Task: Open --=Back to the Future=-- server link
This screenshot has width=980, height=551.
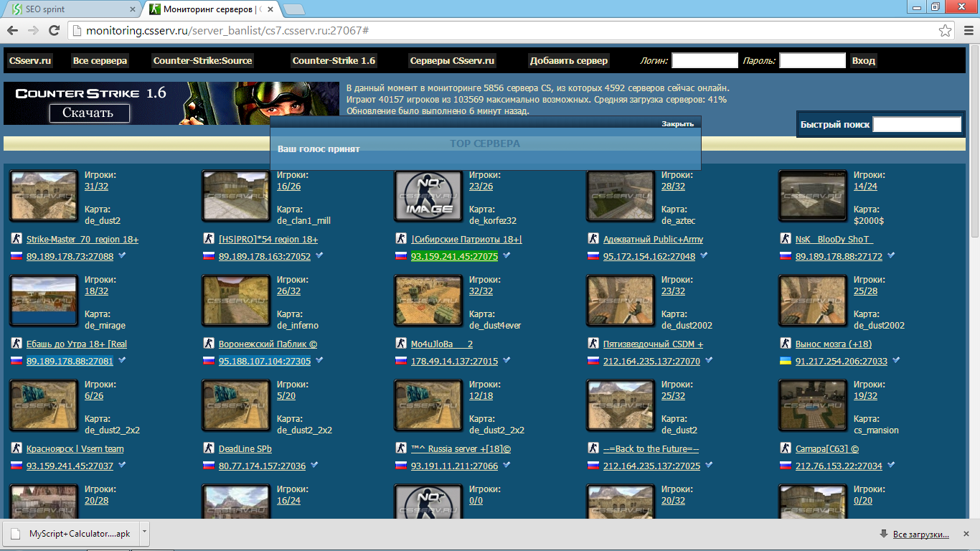Action: pos(651,448)
